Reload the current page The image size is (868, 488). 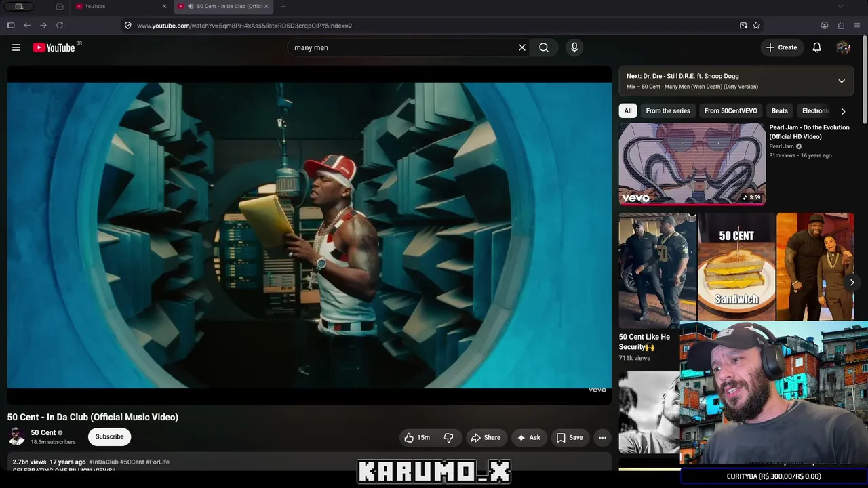pos(60,25)
